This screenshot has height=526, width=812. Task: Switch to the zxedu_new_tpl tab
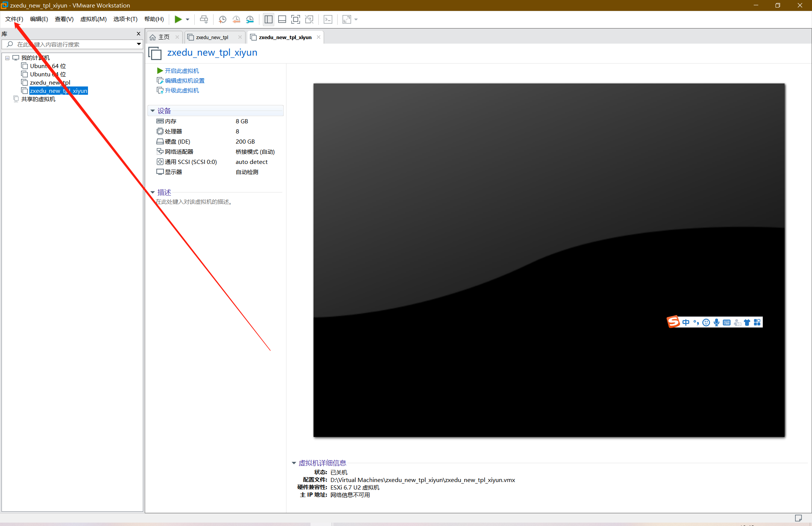coord(212,37)
